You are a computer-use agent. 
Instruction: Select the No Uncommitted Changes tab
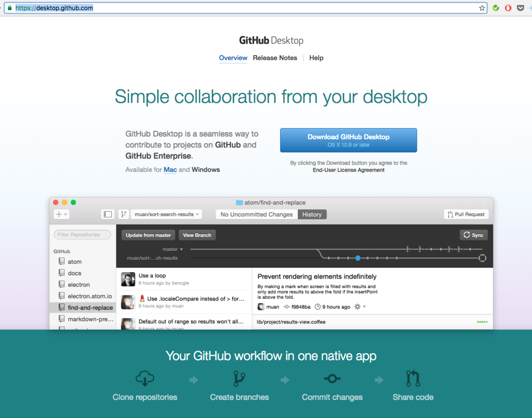point(256,215)
